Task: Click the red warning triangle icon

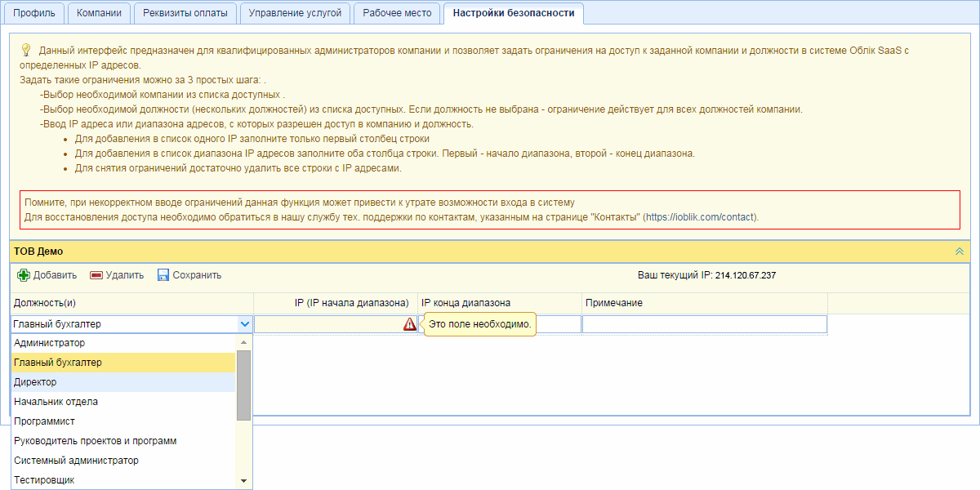Action: click(409, 324)
